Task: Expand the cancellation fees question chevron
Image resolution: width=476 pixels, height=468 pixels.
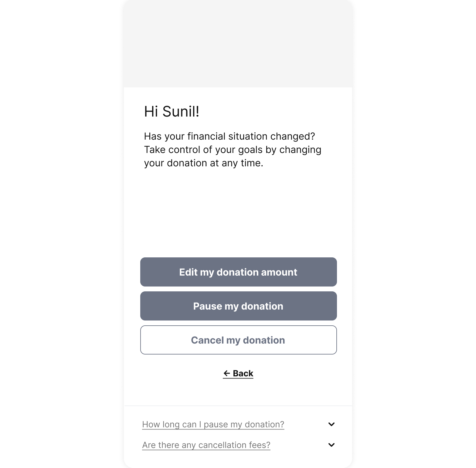Action: click(x=331, y=445)
